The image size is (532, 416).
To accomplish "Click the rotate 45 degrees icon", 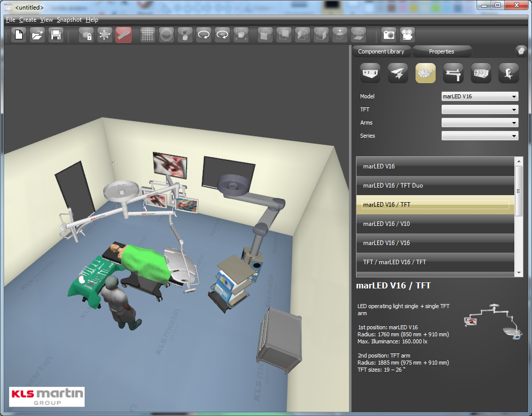I will pyautogui.click(x=222, y=35).
